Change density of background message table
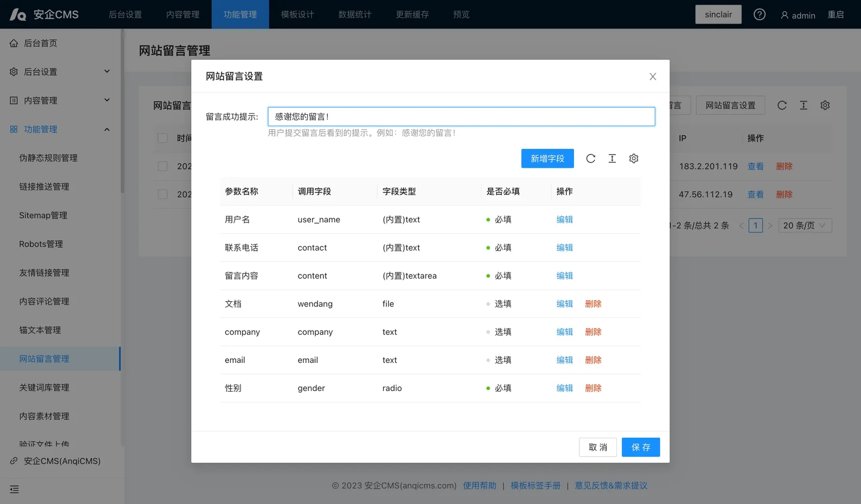The image size is (861, 504). pyautogui.click(x=804, y=105)
